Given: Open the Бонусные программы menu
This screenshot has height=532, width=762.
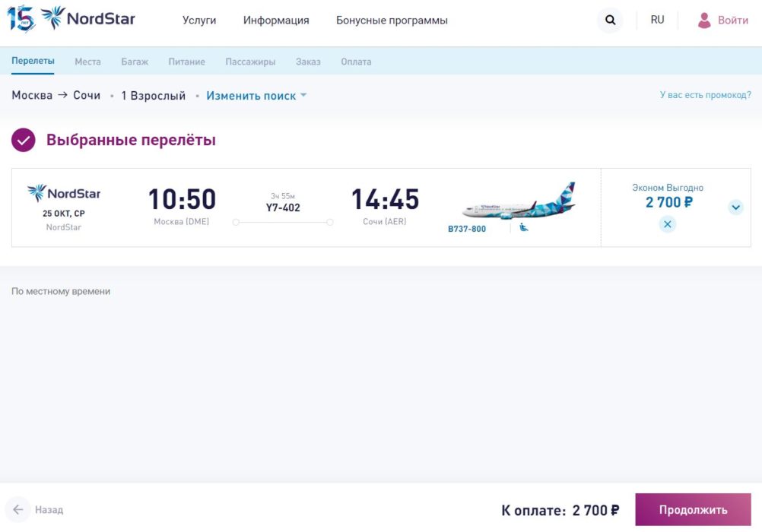Looking at the screenshot, I should click(x=392, y=21).
